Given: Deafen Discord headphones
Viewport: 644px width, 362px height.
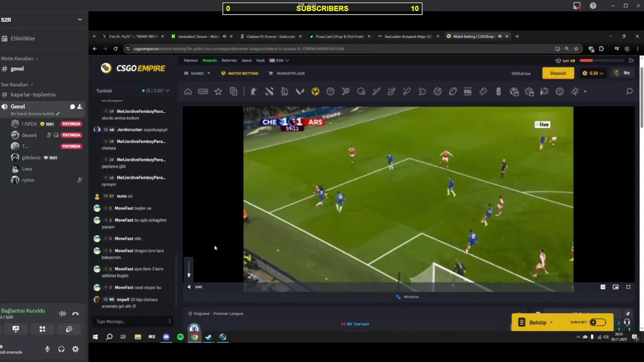Looking at the screenshot, I should click(x=61, y=349).
